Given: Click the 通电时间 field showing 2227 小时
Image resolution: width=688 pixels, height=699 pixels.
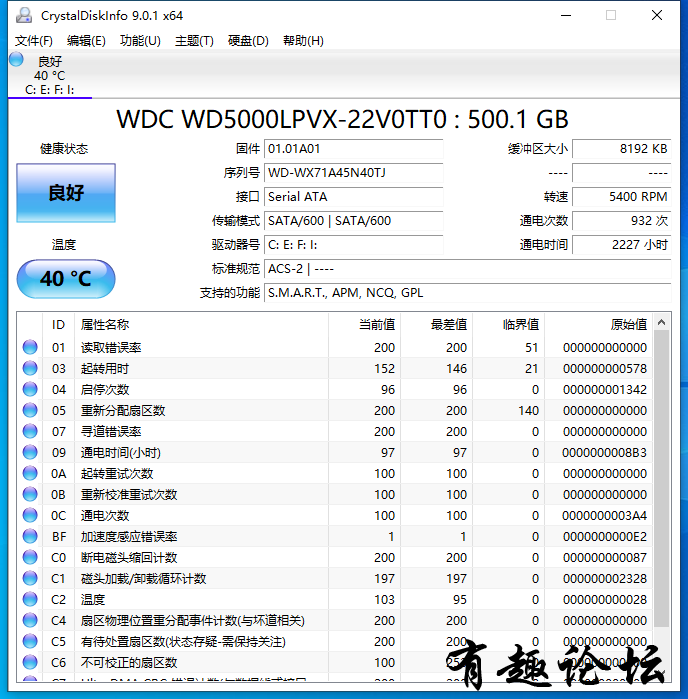Looking at the screenshot, I should pyautogui.click(x=622, y=245).
